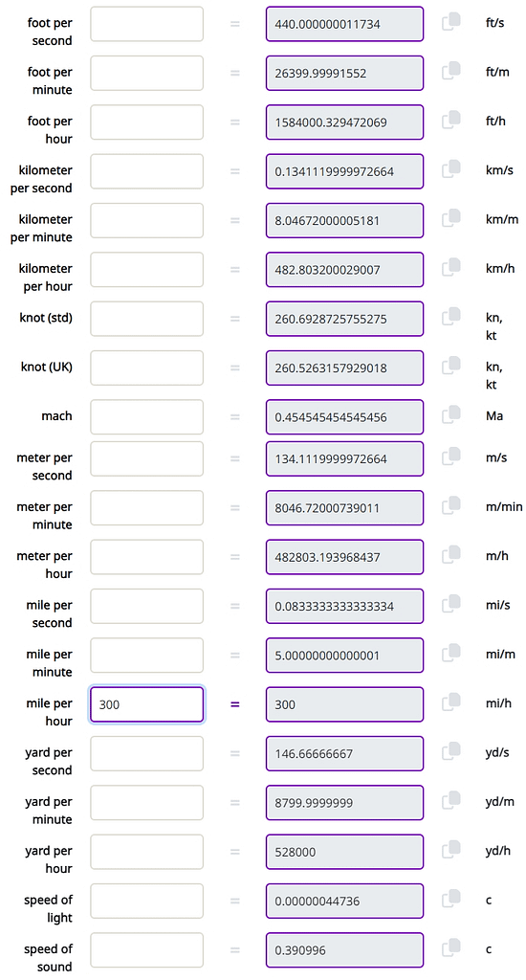Copy the knot (UK) result
This screenshot has width=526, height=980.
(451, 366)
